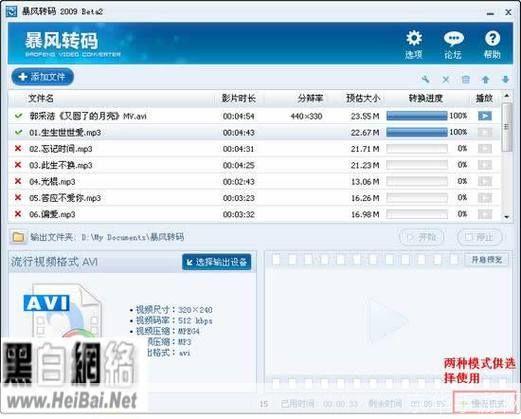Click red X status of 03.此生不换.mp3
521x419 pixels.
[x=18, y=165]
